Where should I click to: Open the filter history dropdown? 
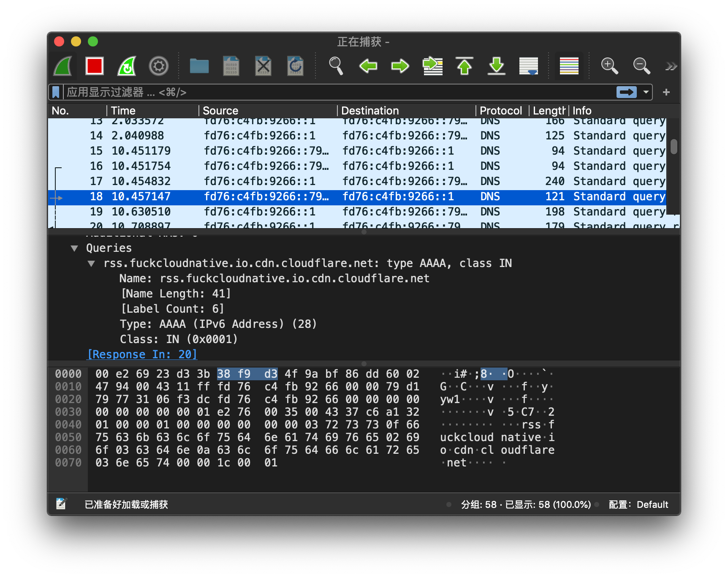[x=645, y=92]
